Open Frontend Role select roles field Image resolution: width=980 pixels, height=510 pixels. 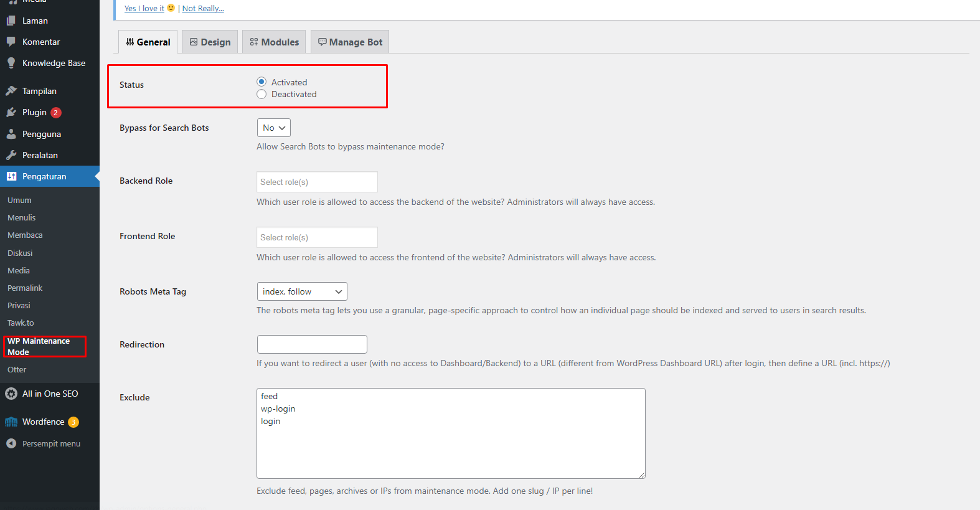(317, 237)
